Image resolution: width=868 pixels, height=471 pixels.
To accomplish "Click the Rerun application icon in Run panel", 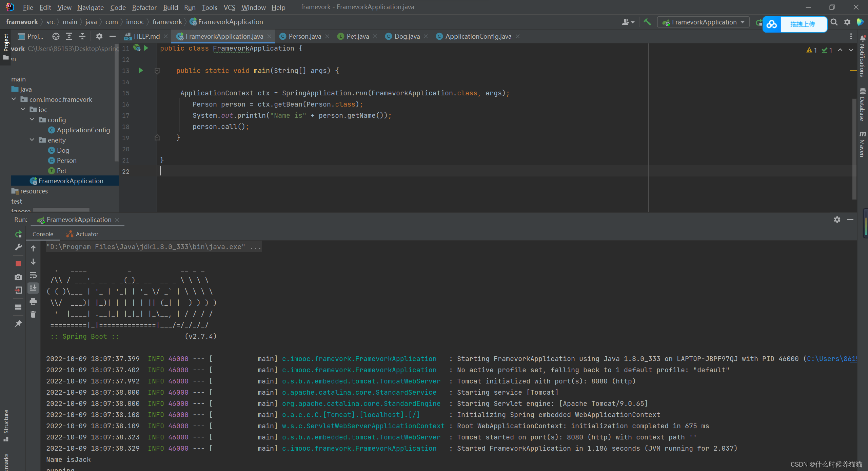I will click(18, 234).
